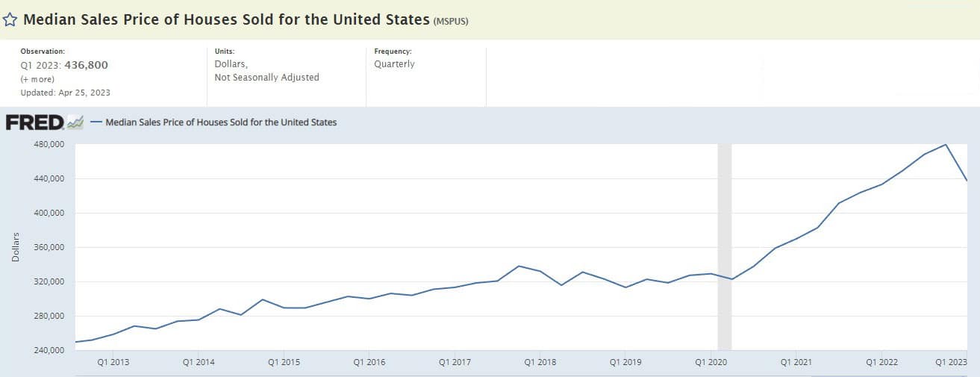The height and width of the screenshot is (377, 980).
Task: Click the MSPUS series ID
Action: click(x=452, y=21)
